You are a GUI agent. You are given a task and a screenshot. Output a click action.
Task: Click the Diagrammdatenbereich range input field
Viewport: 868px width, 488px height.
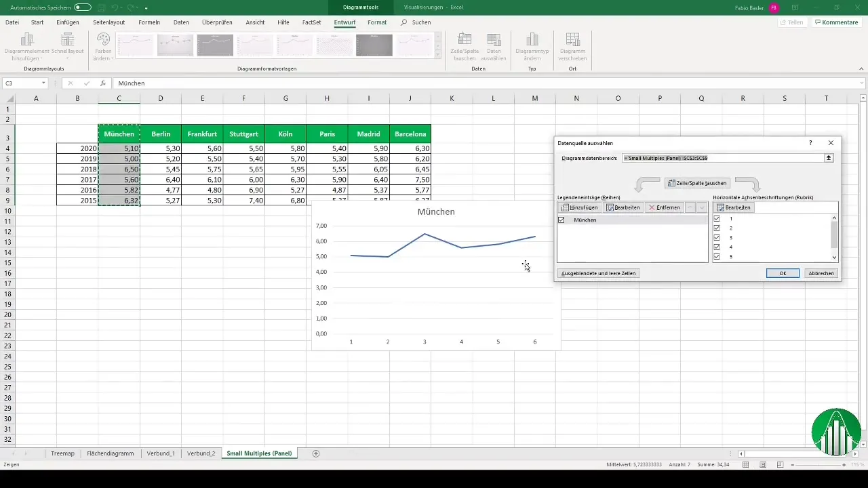point(722,158)
